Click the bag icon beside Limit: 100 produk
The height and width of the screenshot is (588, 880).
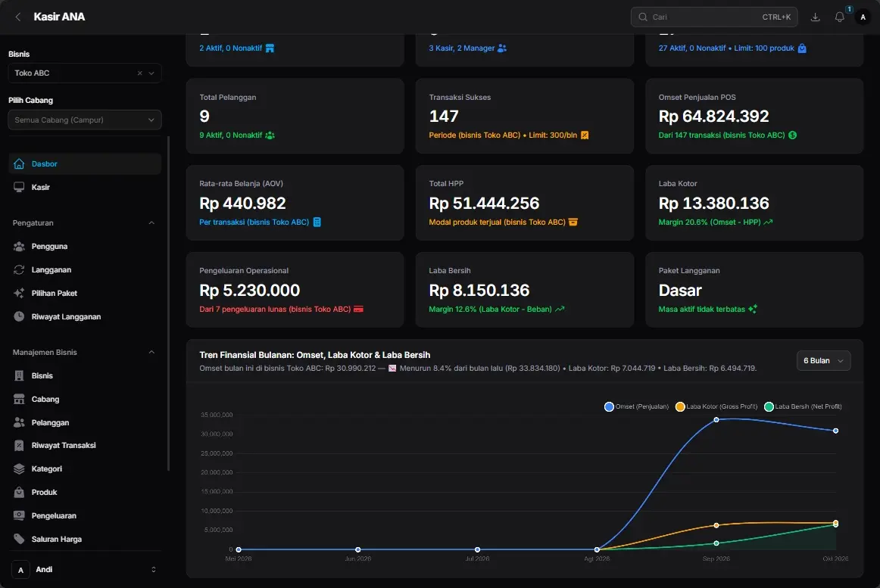(802, 48)
